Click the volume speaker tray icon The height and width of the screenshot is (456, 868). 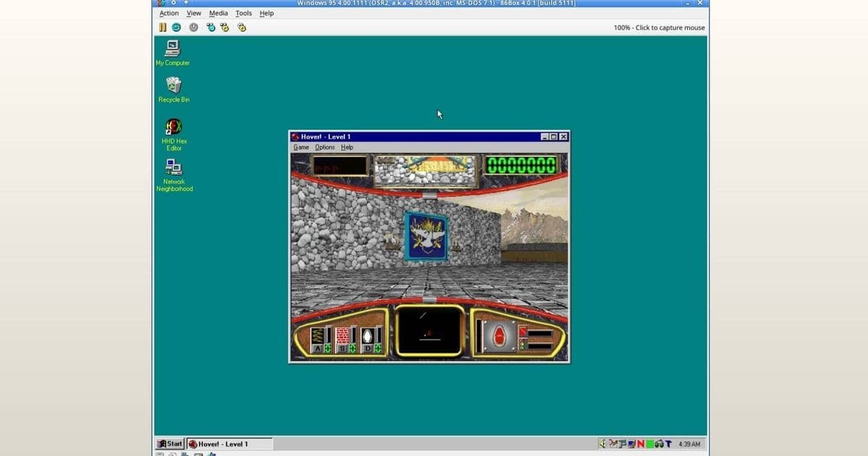[x=603, y=444]
